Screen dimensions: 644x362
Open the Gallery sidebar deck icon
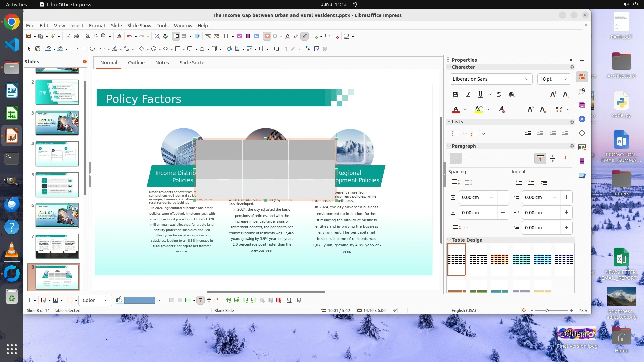coord(582,105)
